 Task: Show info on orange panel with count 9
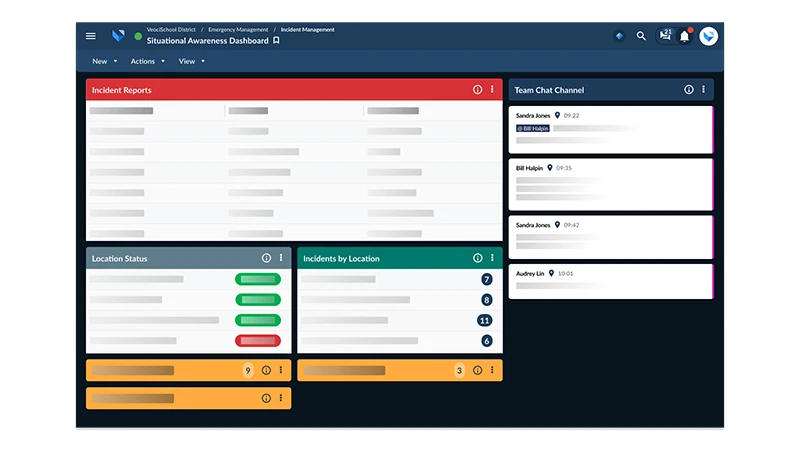(266, 370)
